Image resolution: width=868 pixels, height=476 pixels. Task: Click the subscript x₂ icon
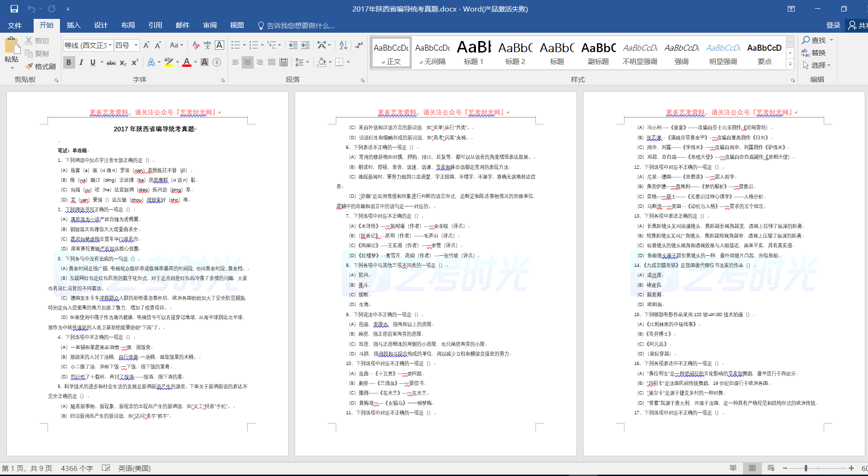pyautogui.click(x=123, y=63)
